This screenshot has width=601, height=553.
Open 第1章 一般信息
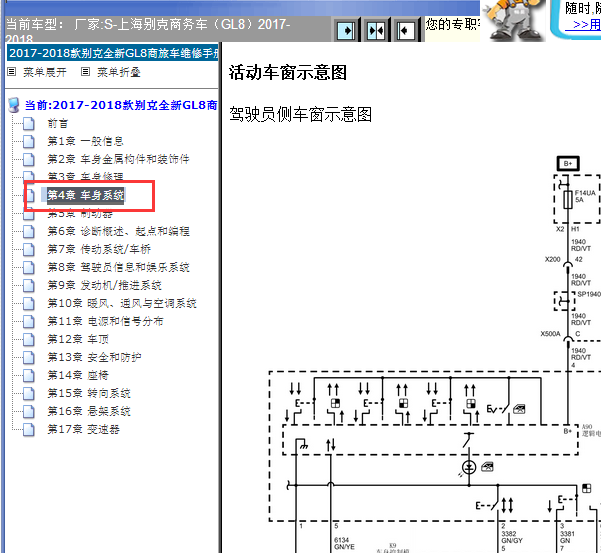point(85,141)
